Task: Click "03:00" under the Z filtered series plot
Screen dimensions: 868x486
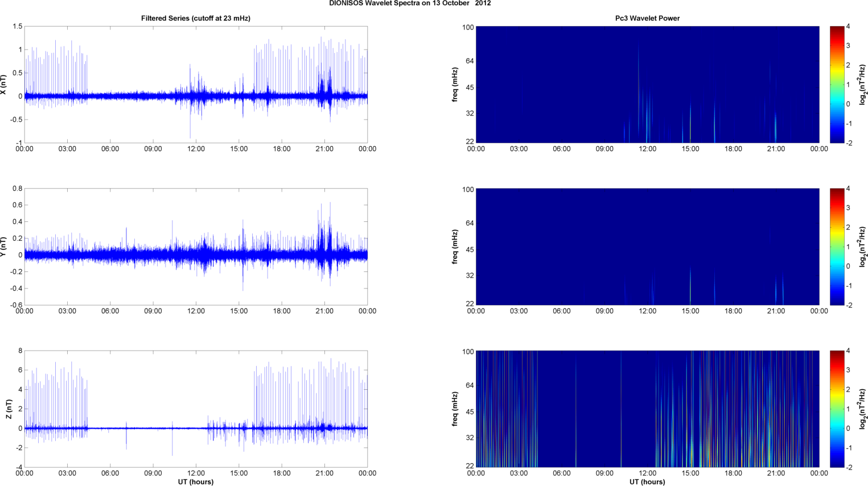Action: coord(67,473)
